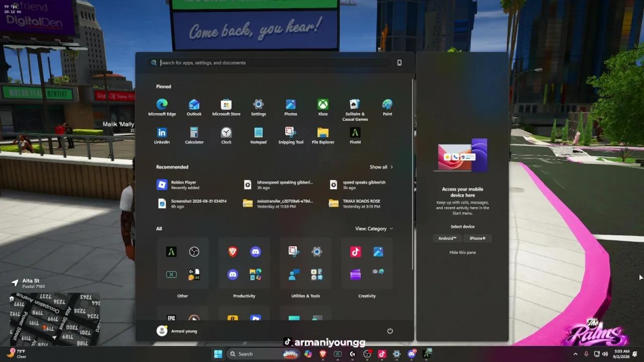Launch TikTok from the Creativity category
The width and height of the screenshot is (644, 362).
(x=356, y=252)
